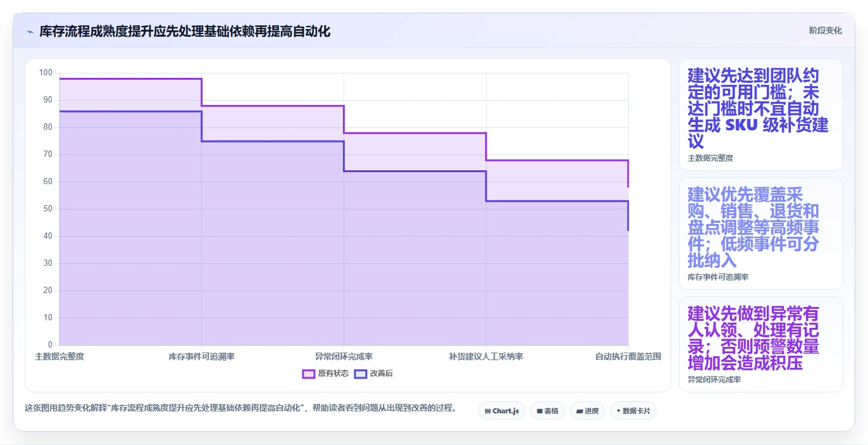
Task: Click y-axis value 0
Action: pos(51,345)
